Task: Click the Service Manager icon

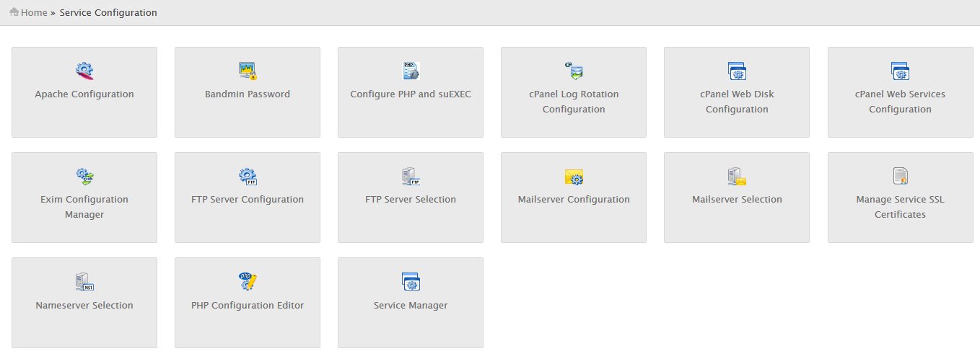Action: pos(411,281)
